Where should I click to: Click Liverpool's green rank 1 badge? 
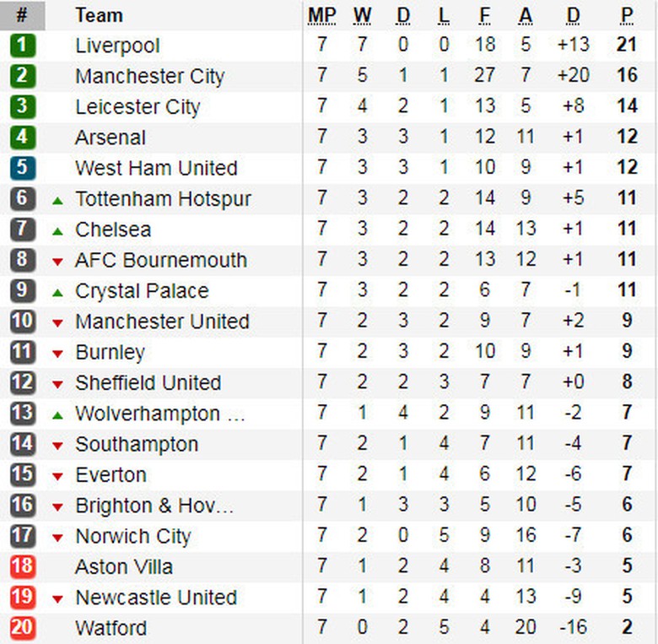(x=23, y=46)
